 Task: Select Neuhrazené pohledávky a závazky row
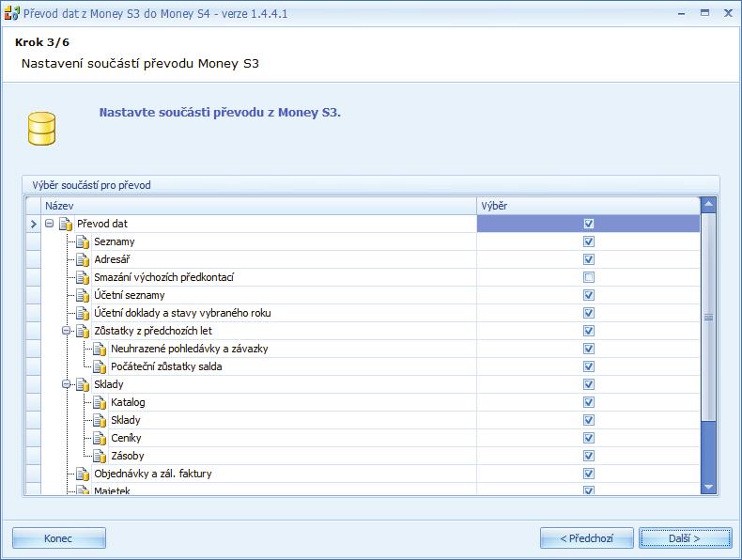click(363, 349)
